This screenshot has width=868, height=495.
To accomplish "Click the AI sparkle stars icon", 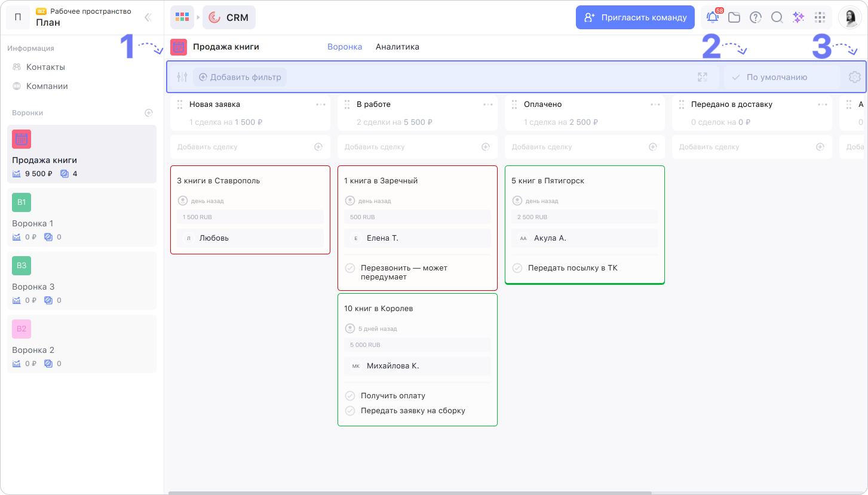I will point(798,17).
